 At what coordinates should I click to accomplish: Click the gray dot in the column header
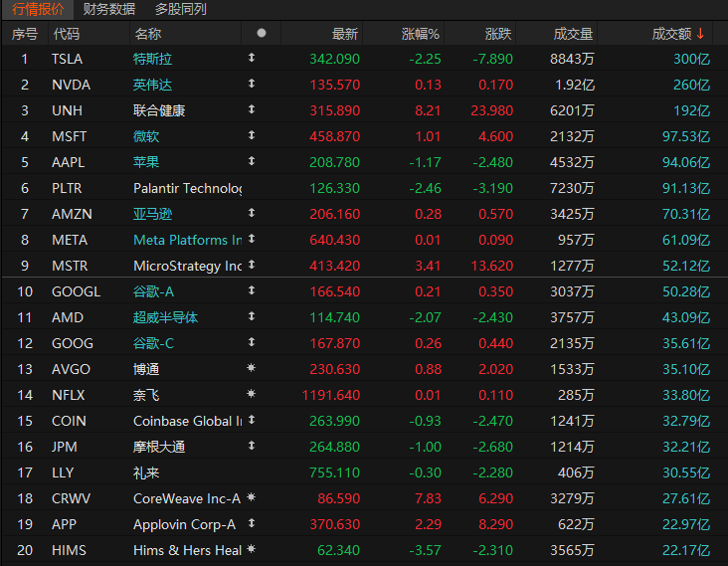(x=262, y=33)
